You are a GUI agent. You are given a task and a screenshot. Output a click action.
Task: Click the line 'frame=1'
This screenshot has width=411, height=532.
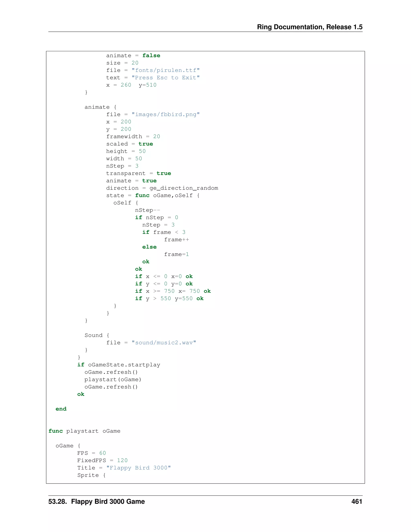click(x=177, y=254)
